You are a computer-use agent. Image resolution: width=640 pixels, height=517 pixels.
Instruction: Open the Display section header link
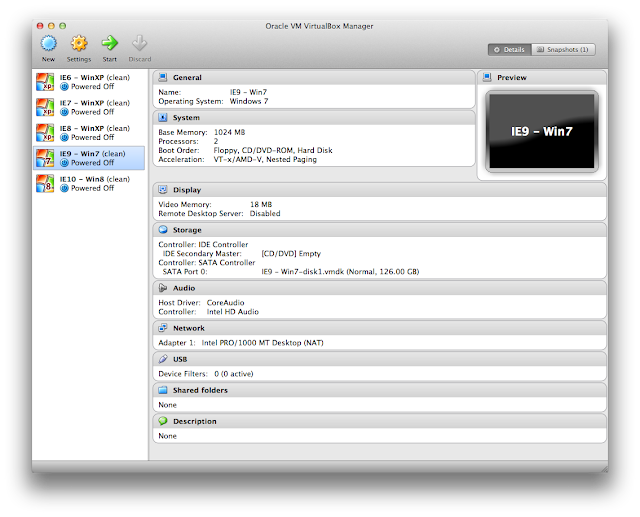pos(187,190)
